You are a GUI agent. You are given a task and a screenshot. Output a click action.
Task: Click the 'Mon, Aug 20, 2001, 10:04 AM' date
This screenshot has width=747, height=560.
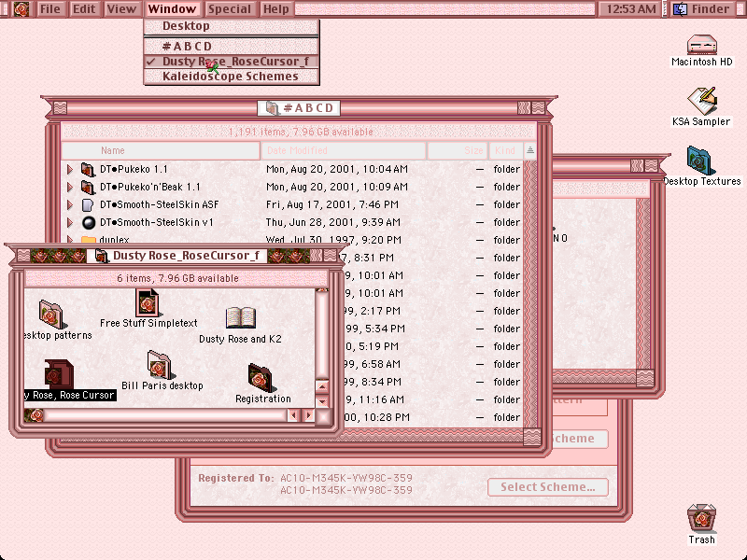click(337, 169)
